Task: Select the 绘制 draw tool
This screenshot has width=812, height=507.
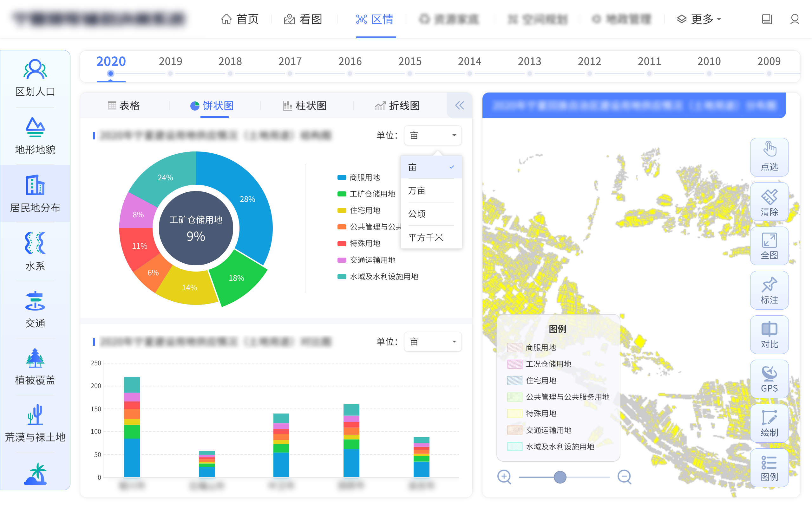Action: coord(769,423)
